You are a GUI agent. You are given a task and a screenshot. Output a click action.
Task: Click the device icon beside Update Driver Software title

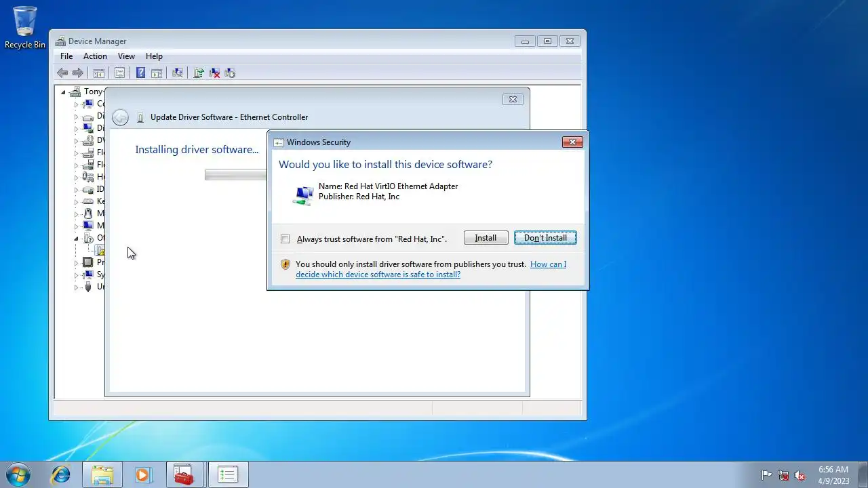coord(140,117)
